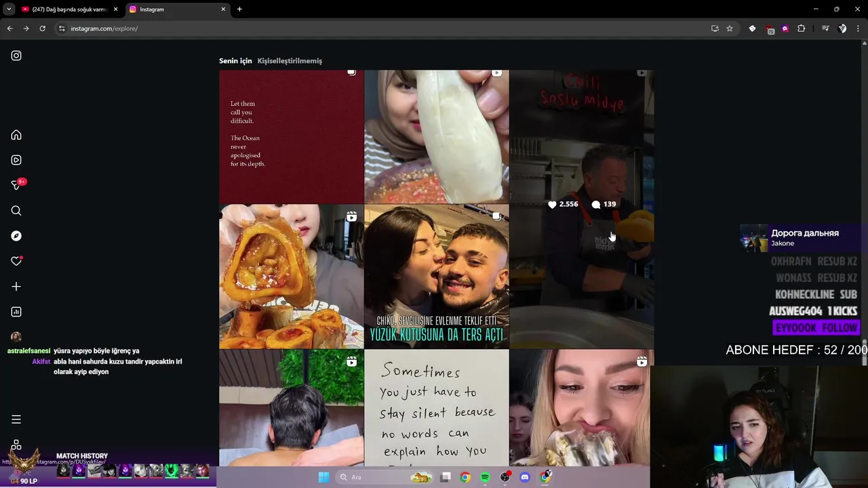Open the red extension with the 75 badge
Viewport: 868px width, 488px height.
tap(769, 29)
